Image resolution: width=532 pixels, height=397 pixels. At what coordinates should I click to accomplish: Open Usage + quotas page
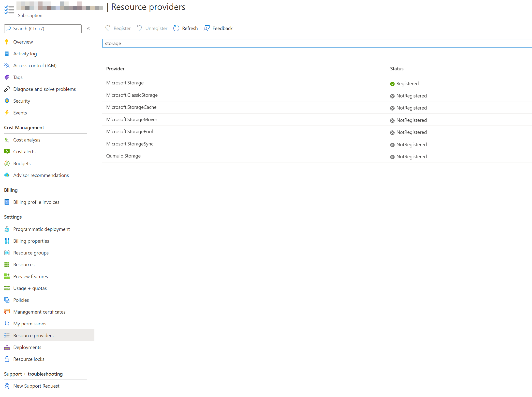coord(30,288)
